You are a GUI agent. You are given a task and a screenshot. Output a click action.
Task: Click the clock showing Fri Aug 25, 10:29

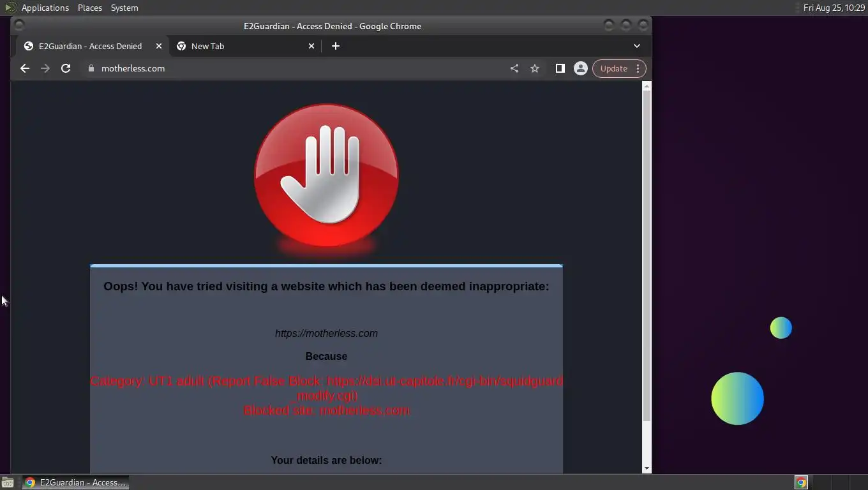[834, 8]
